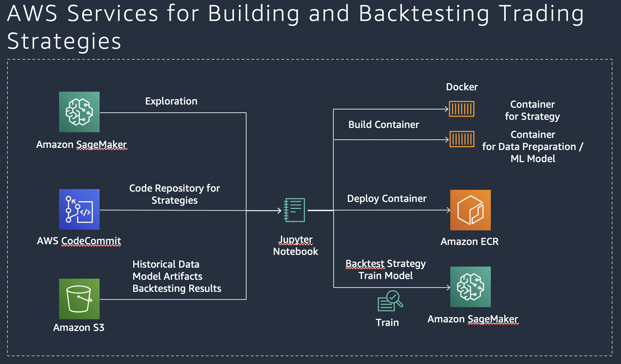The height and width of the screenshot is (364, 621).
Task: Click the Amazon ECR icon
Action: click(471, 210)
